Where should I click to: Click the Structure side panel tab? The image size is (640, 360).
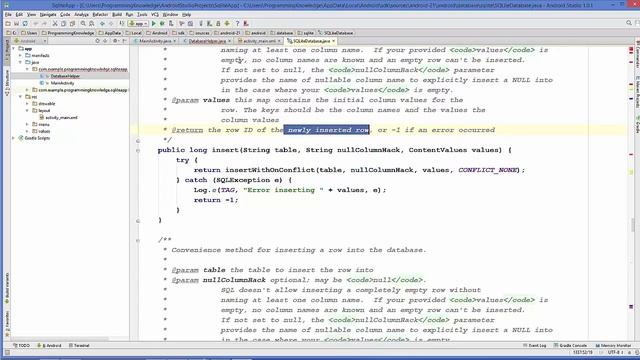tap(7, 83)
